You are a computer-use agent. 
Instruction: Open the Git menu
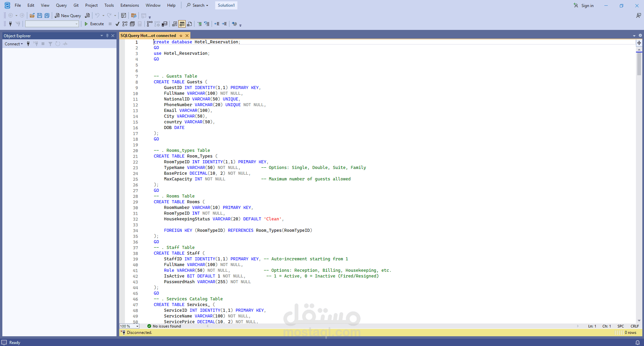[x=76, y=5]
